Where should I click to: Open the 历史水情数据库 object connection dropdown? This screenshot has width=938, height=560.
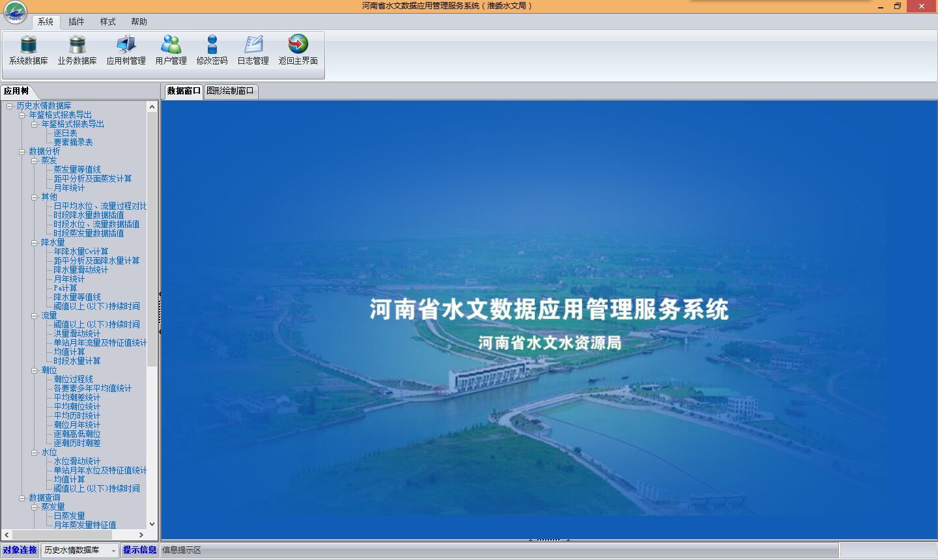coord(113,551)
